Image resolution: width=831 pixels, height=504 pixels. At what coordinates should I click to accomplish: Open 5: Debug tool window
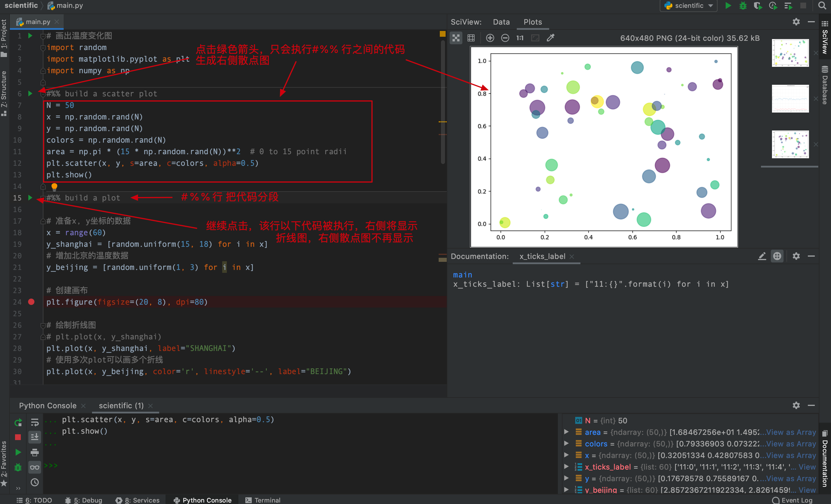[x=84, y=500]
